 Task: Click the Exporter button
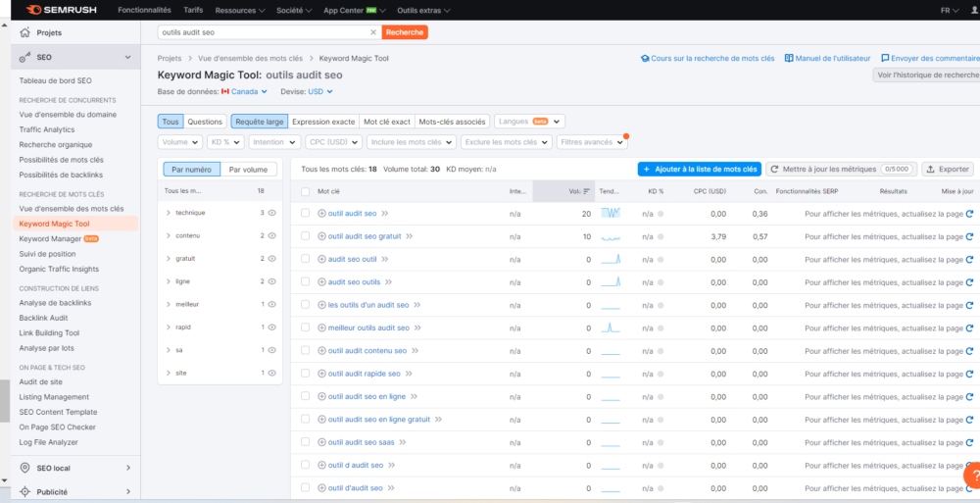(x=948, y=169)
